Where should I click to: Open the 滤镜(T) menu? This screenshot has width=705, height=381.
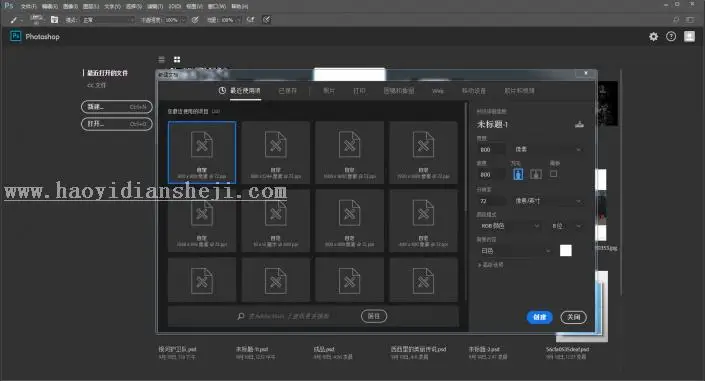coord(155,7)
